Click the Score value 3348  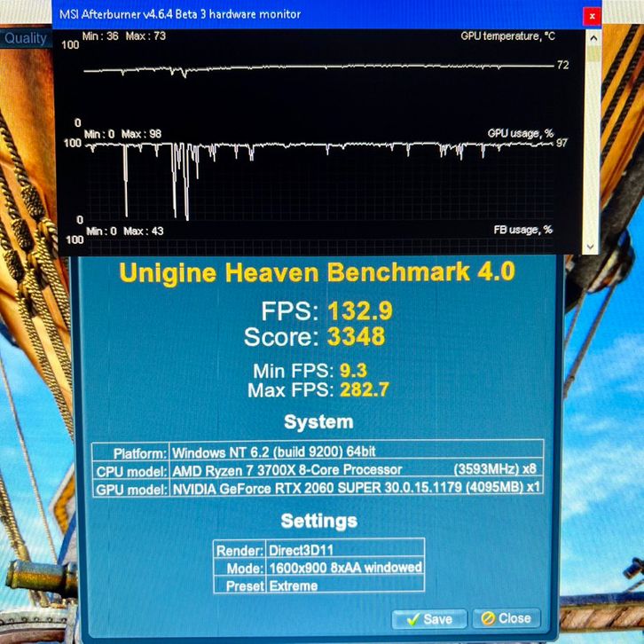(x=356, y=337)
